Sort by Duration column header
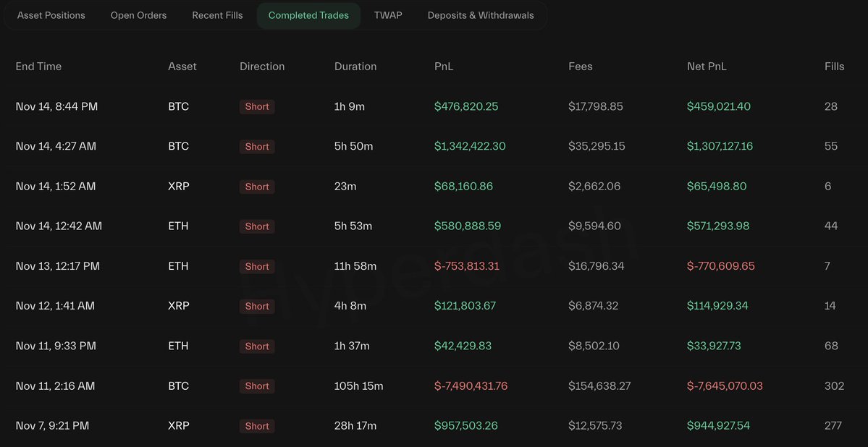Viewport: 868px width, 447px height. point(355,67)
